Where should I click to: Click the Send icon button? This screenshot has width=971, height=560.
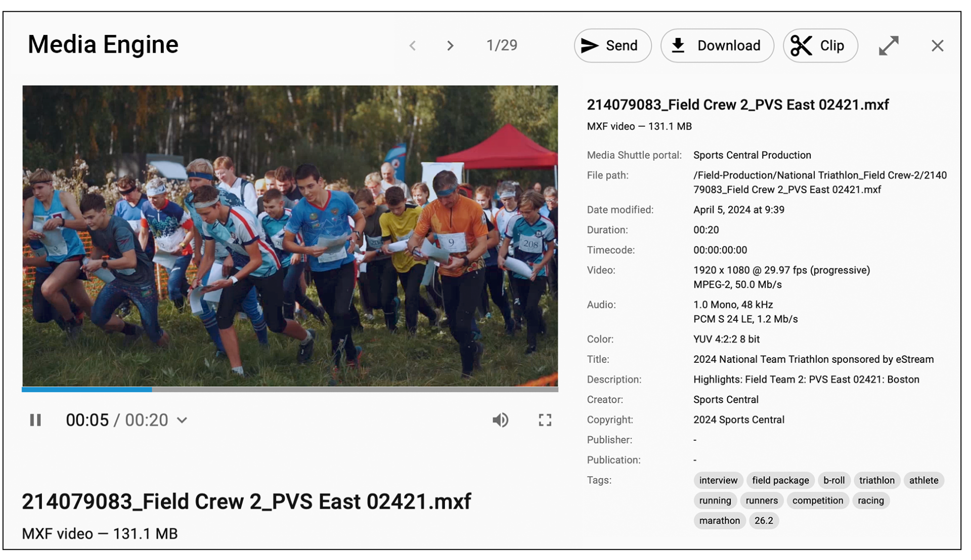point(612,45)
